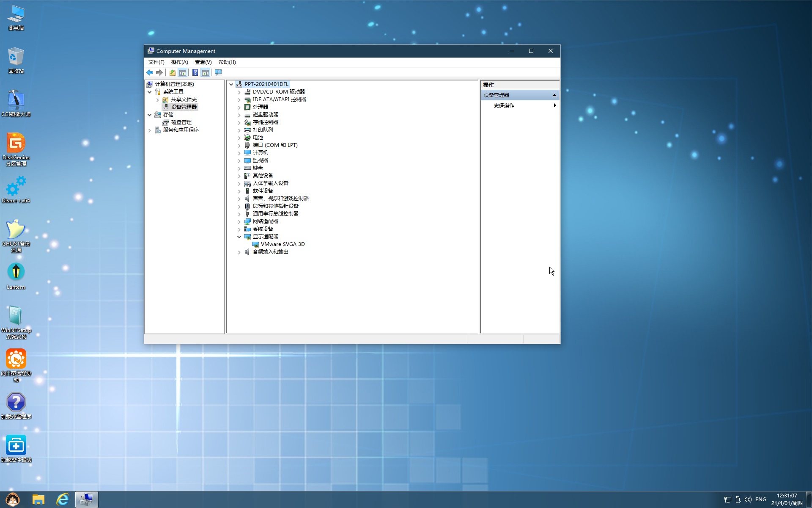Click the 通用串行总线控制器 USB icon

pos(247,214)
